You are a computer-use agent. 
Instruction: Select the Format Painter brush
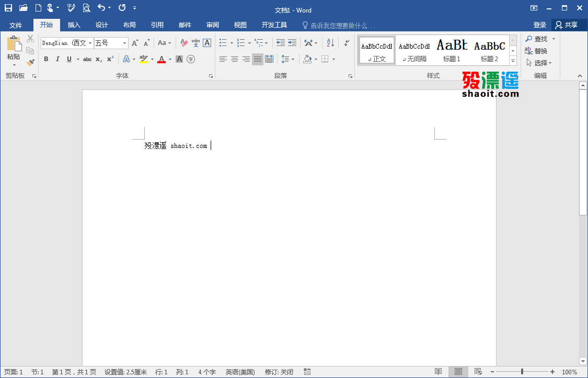(30, 62)
